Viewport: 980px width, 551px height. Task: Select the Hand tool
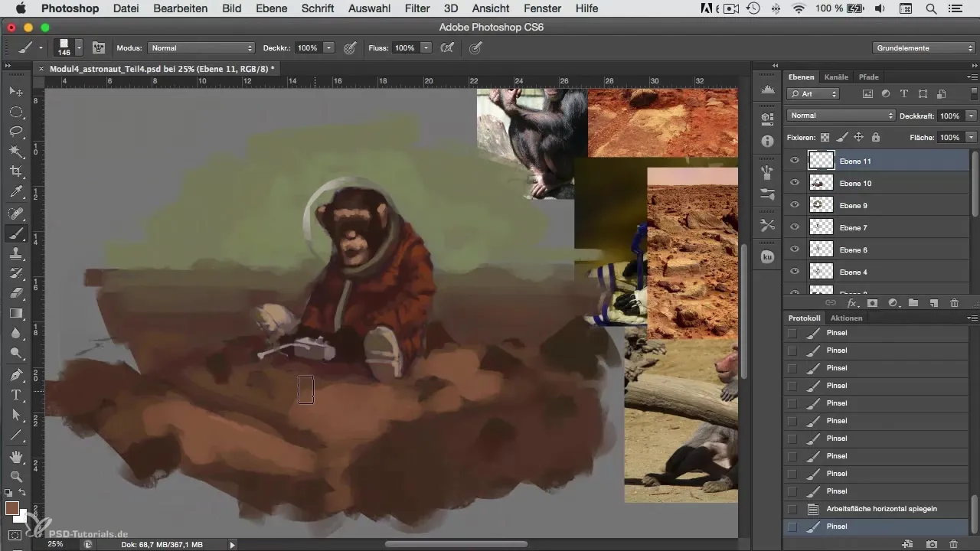16,457
